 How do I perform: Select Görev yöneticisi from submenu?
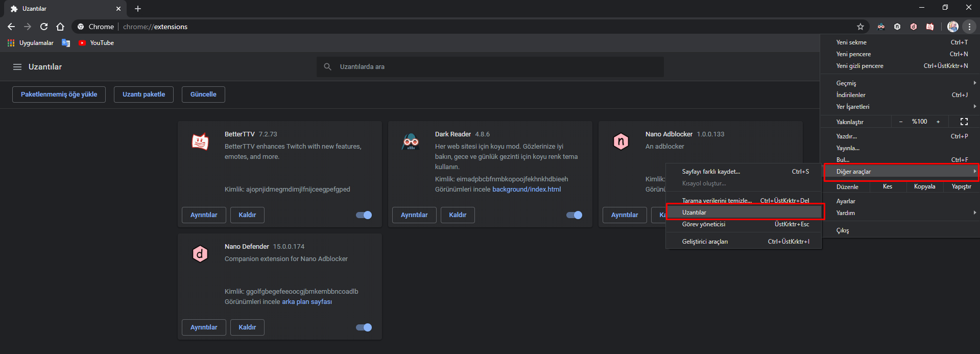(704, 224)
